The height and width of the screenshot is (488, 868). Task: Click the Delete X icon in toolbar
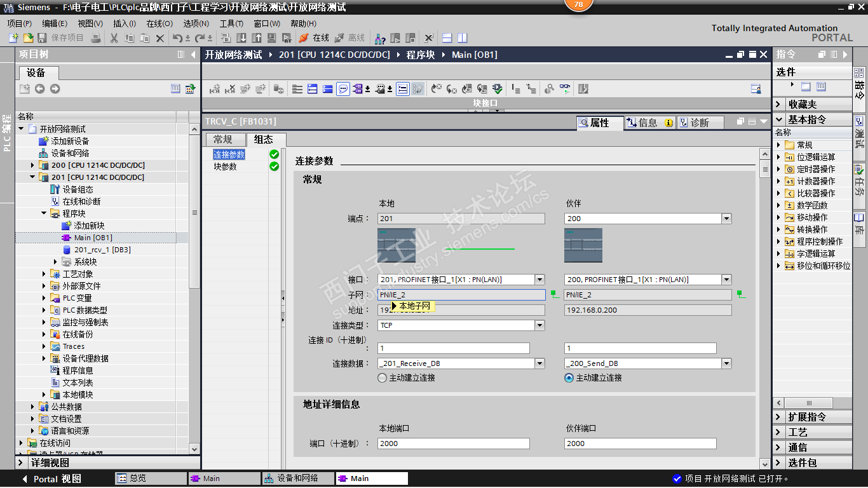point(160,38)
